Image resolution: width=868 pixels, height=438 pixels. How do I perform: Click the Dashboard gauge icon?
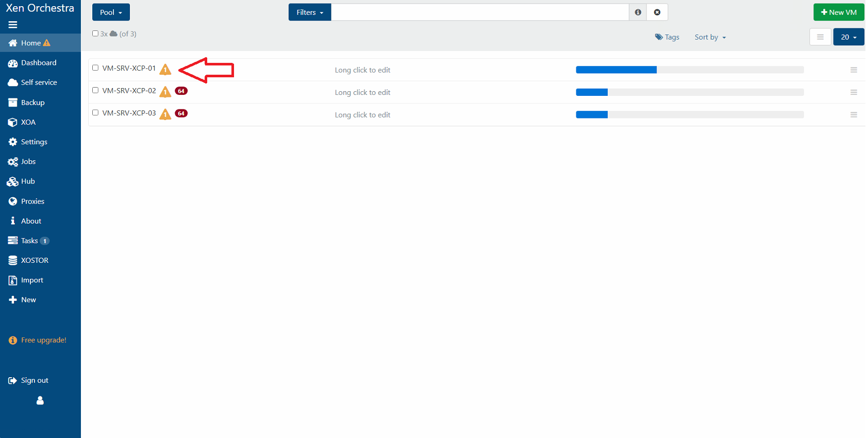point(13,63)
